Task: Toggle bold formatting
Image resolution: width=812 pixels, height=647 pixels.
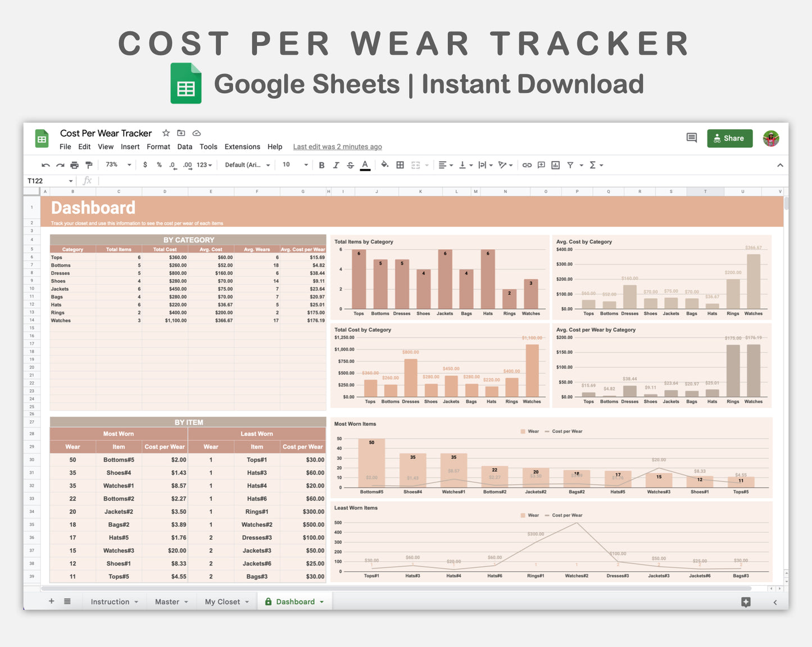Action: (321, 165)
